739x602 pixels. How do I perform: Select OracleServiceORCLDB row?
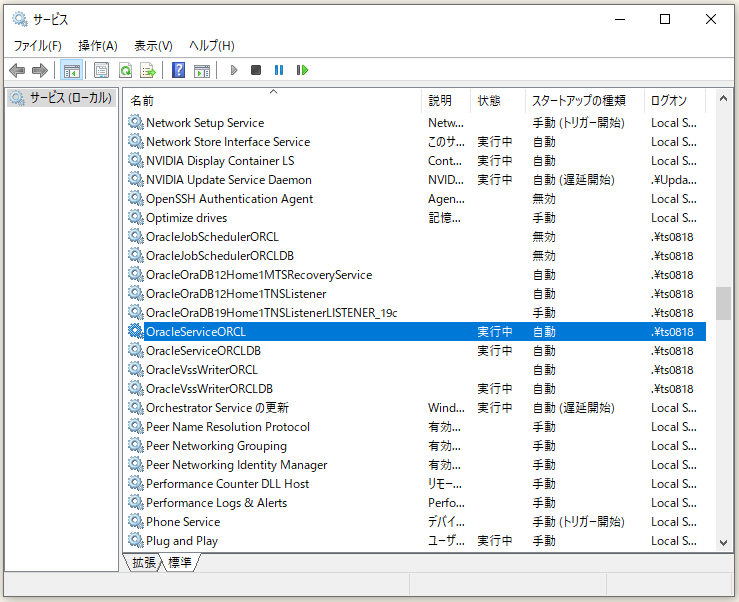coord(416,351)
